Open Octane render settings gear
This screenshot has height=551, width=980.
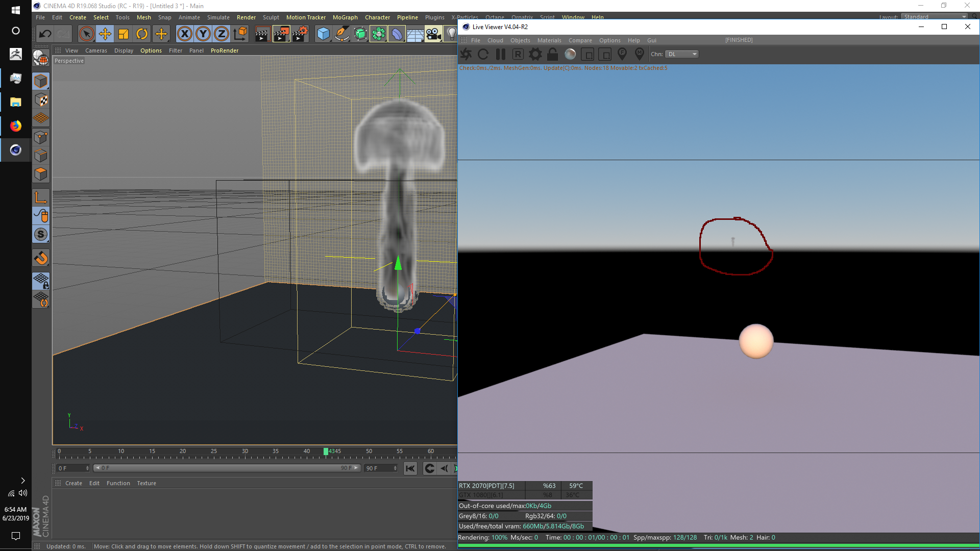[x=535, y=54]
